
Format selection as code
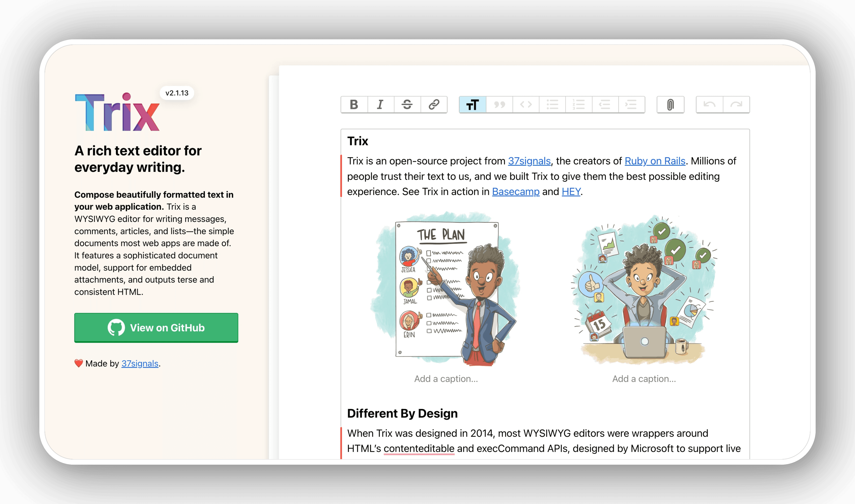point(526,105)
